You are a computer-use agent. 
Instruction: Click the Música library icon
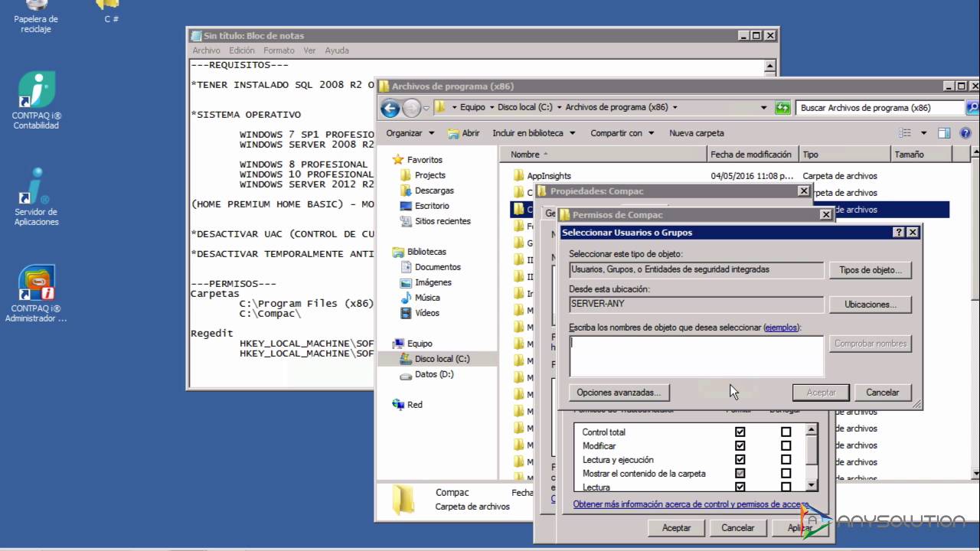tap(406, 298)
